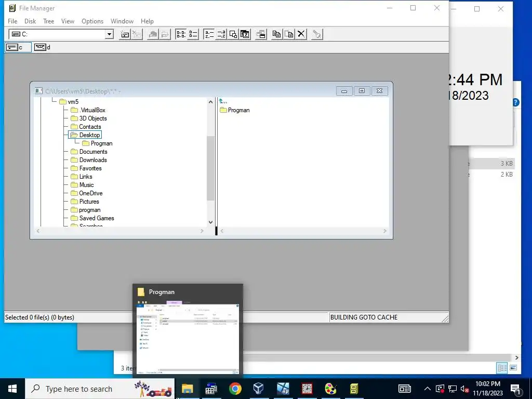
Task: Sort files by size toolbar icon
Action: [x=233, y=34]
